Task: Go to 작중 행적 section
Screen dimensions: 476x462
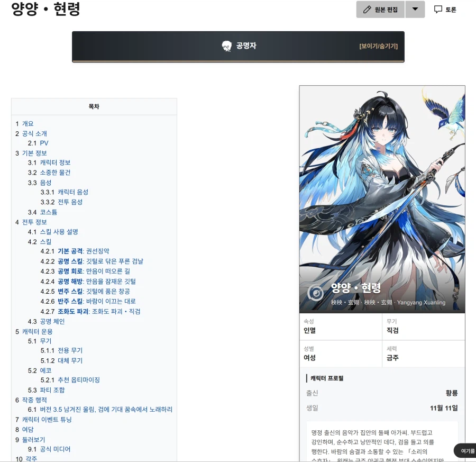Action: click(34, 400)
